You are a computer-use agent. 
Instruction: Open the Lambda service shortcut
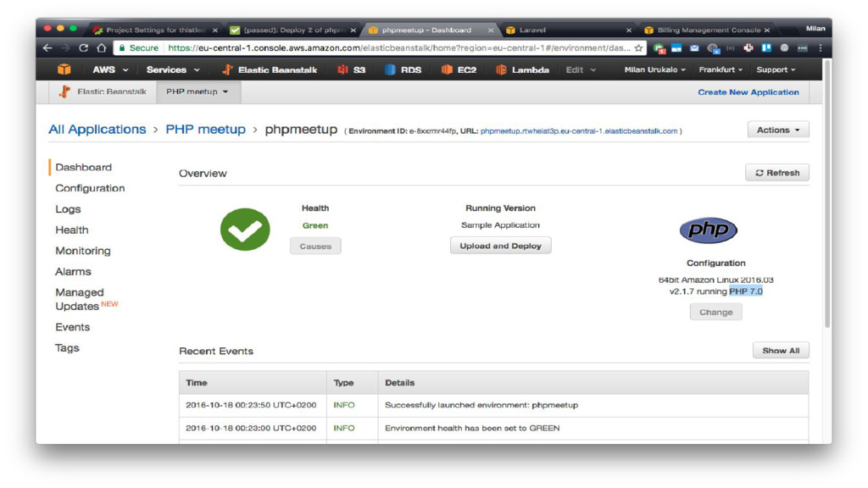point(522,69)
